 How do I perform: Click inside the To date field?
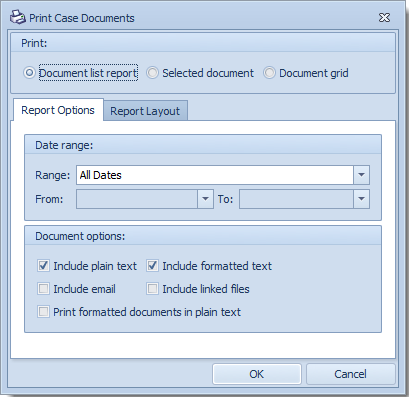(296, 199)
